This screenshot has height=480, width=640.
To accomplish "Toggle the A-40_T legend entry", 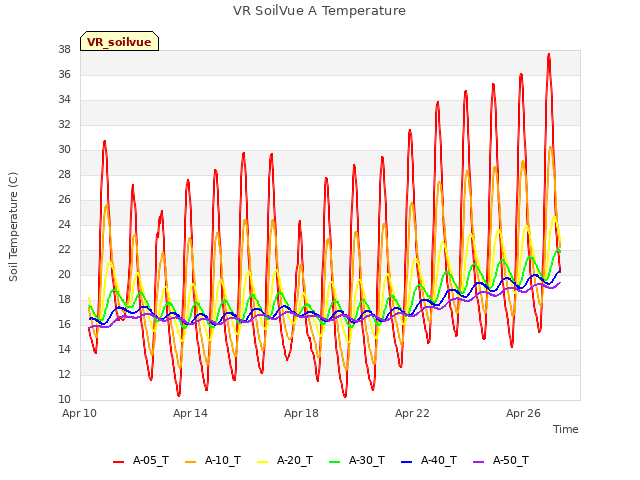I will pyautogui.click(x=429, y=460).
